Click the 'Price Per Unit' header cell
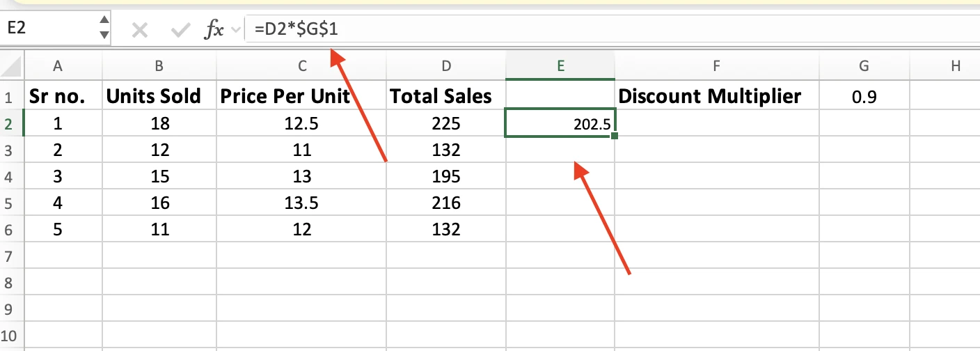980x351 pixels. (x=302, y=96)
